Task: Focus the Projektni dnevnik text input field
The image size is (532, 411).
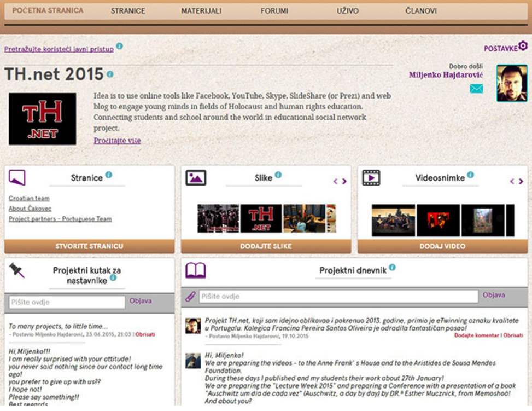Action: [338, 297]
